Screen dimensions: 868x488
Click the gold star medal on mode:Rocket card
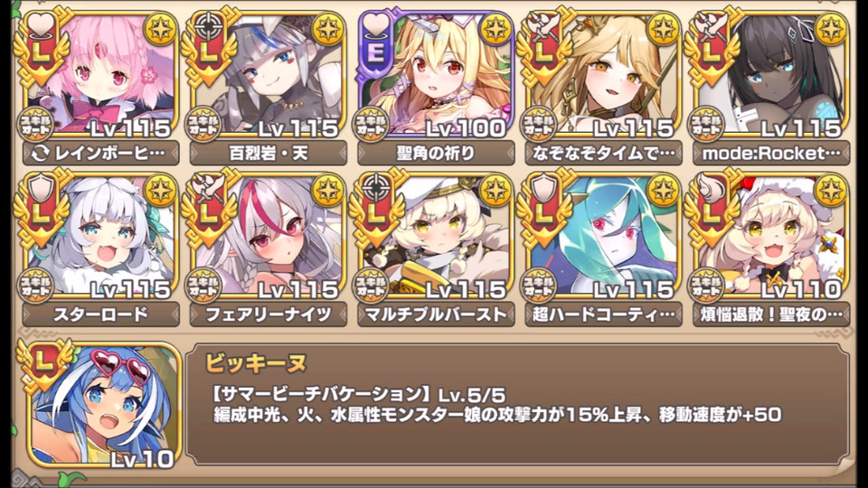pos(830,29)
